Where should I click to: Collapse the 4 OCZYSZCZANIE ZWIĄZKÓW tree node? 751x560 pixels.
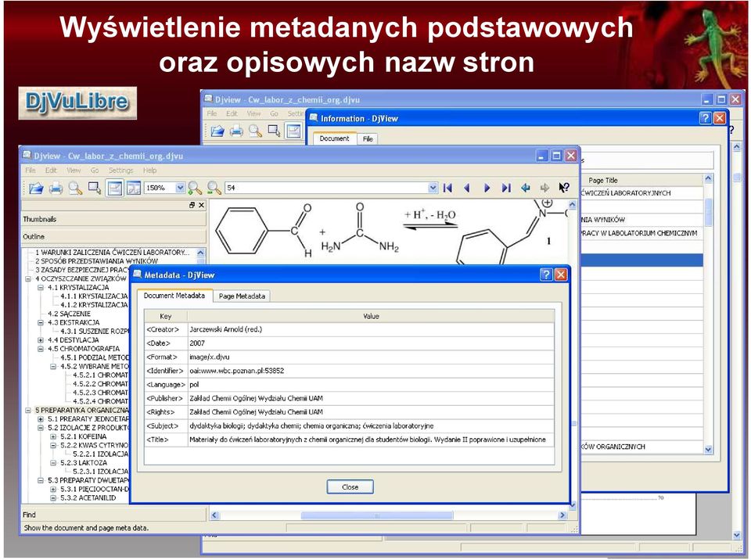(28, 278)
